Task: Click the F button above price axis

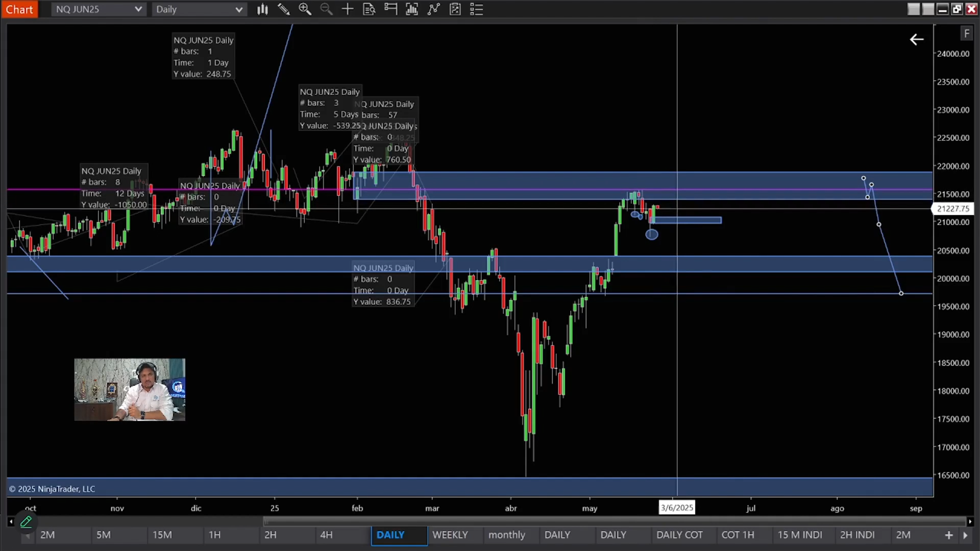Action: pyautogui.click(x=966, y=34)
